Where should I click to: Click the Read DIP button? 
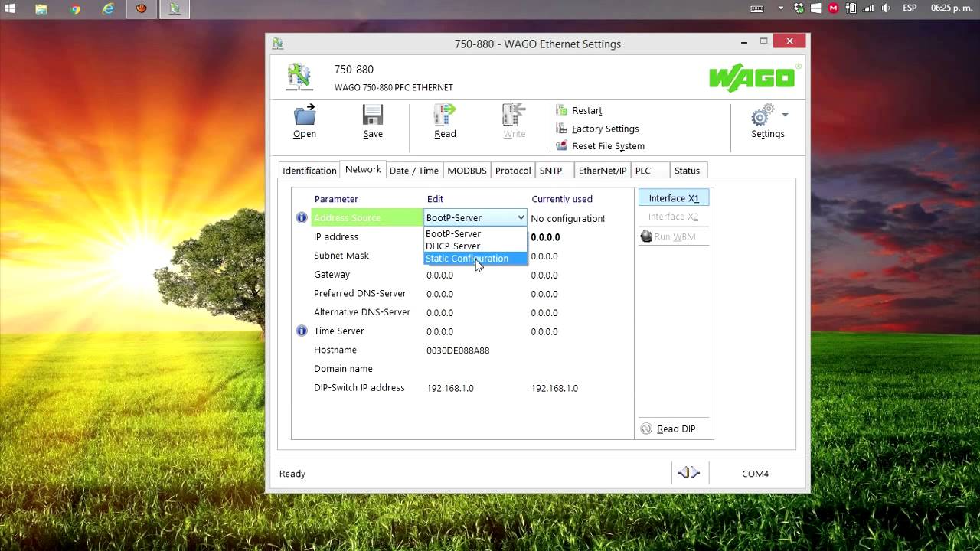click(x=668, y=429)
